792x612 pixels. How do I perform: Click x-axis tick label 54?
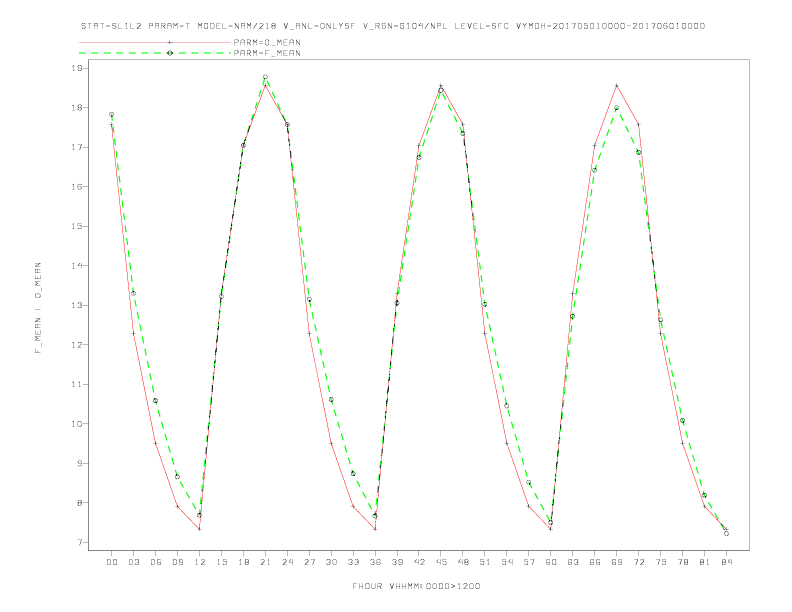[x=507, y=562]
